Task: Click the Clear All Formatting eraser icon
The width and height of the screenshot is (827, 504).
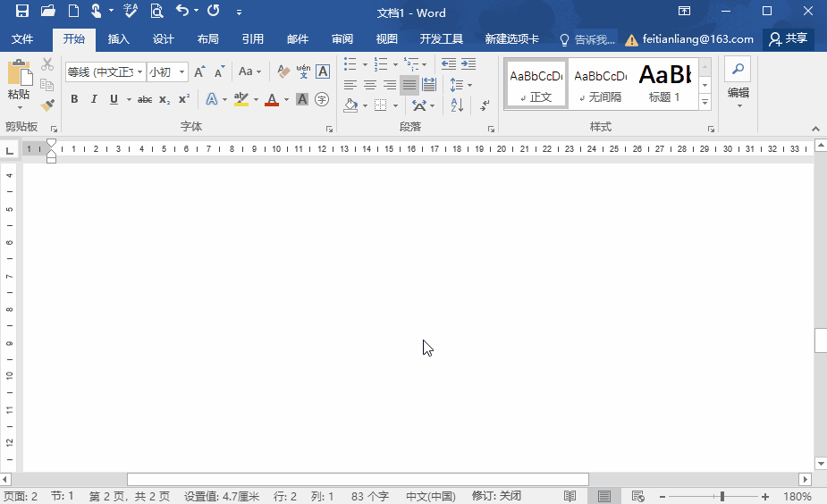Action: tap(283, 71)
